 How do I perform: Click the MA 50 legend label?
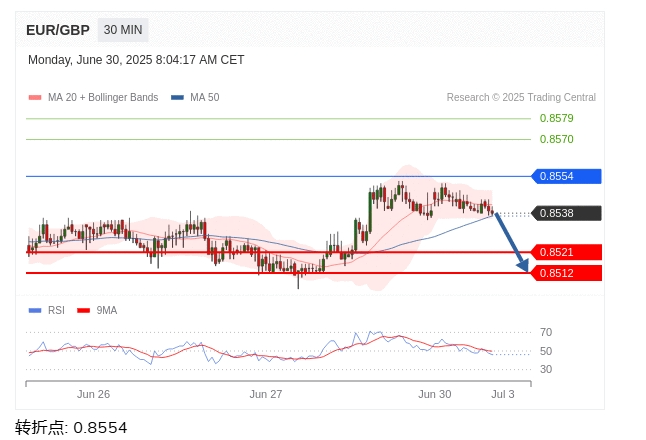[x=204, y=97]
